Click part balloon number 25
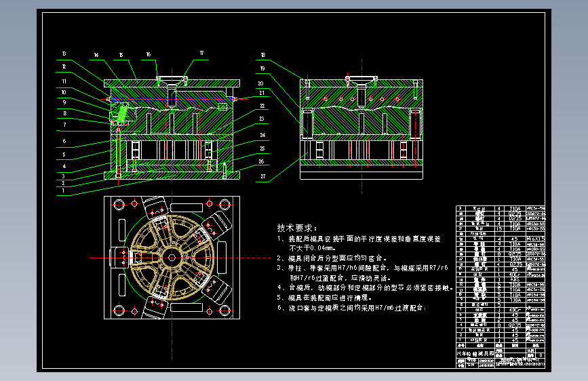The width and height of the screenshot is (588, 381). [x=262, y=148]
